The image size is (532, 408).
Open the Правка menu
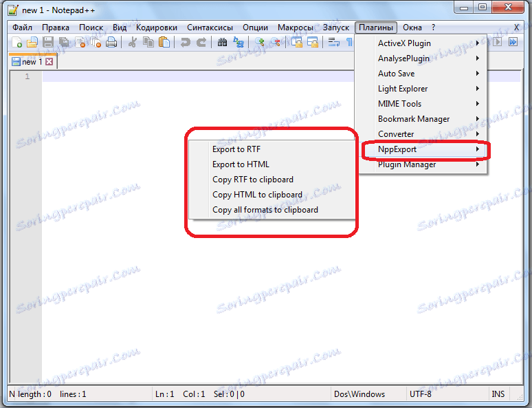[55, 28]
